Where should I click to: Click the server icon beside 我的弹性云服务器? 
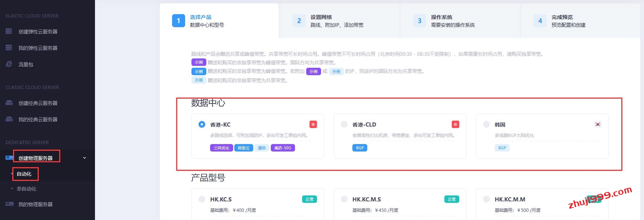pos(9,48)
